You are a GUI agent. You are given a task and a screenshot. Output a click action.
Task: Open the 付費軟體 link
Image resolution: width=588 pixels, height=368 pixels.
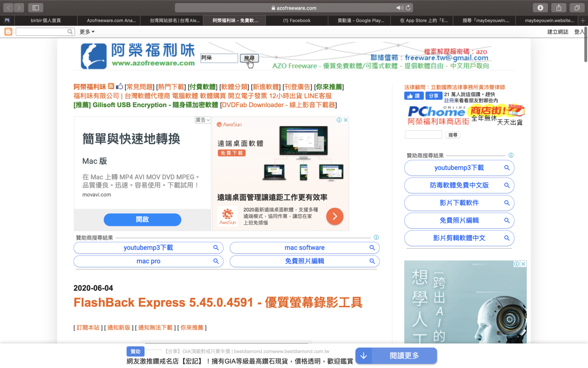tap(203, 87)
